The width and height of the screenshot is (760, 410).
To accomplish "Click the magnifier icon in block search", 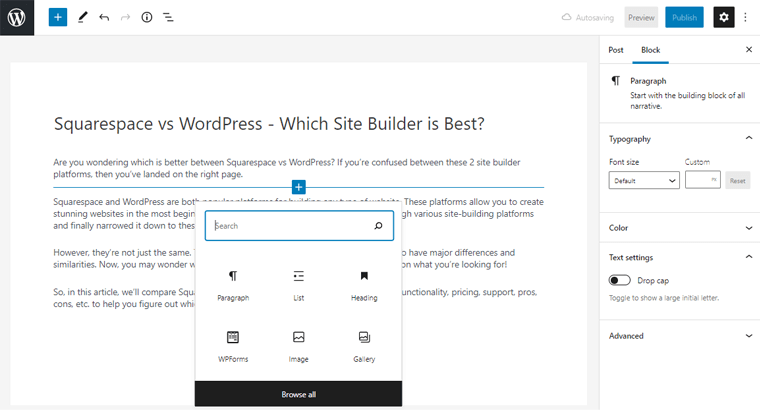I will pyautogui.click(x=379, y=225).
